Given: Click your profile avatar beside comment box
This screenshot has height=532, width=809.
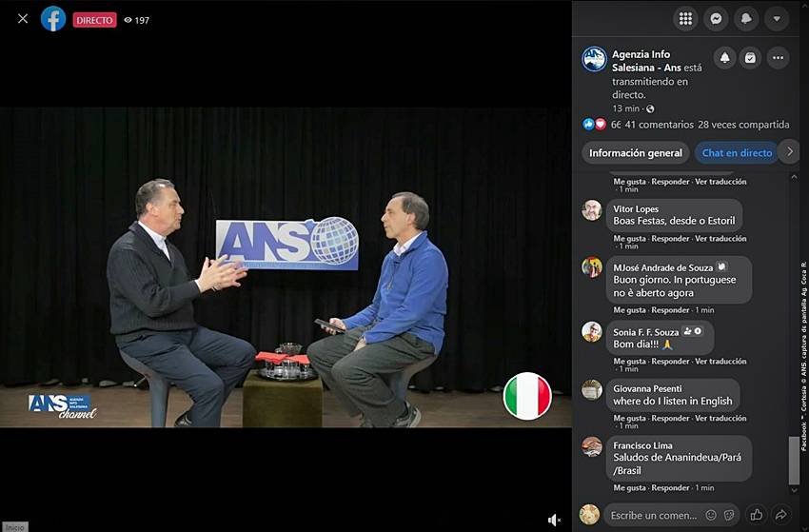Looking at the screenshot, I should [x=589, y=515].
